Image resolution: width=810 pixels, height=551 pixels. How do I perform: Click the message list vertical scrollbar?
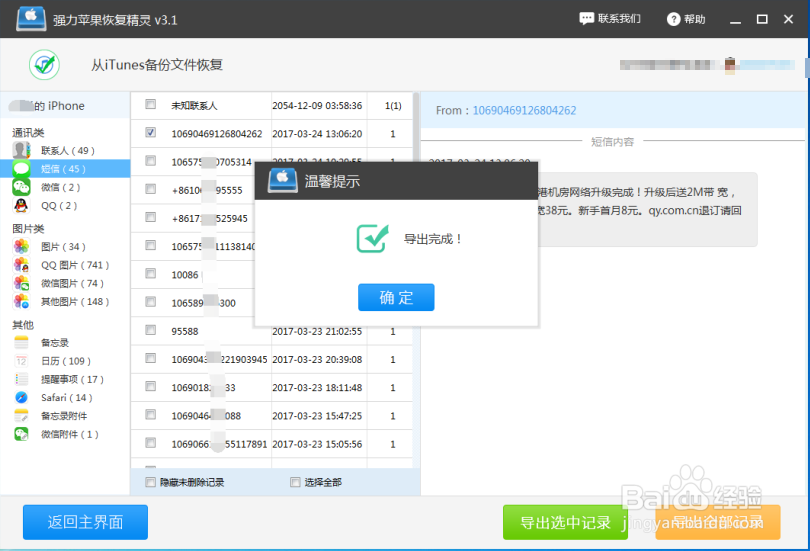point(416,279)
